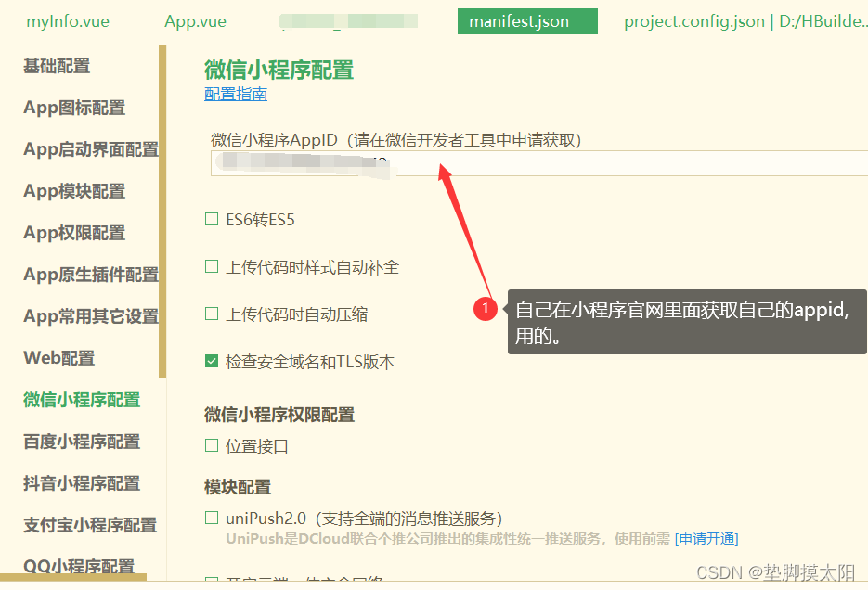Go to App常用其它设置

click(x=91, y=316)
